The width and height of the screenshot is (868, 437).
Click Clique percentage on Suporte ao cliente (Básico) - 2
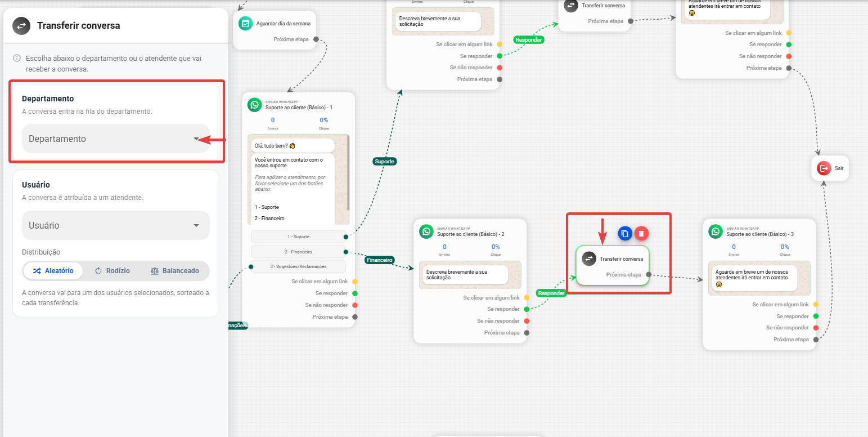[496, 247]
